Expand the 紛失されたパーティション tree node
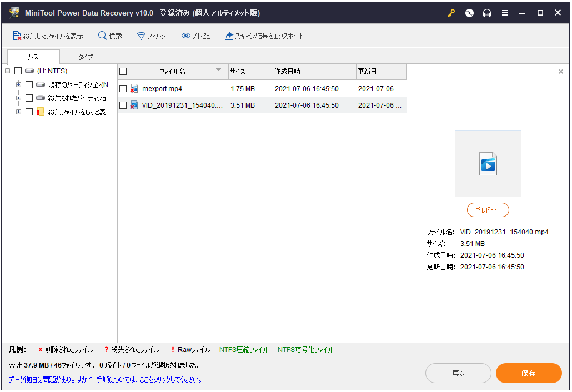Viewport: 572px width, 392px height. point(19,98)
